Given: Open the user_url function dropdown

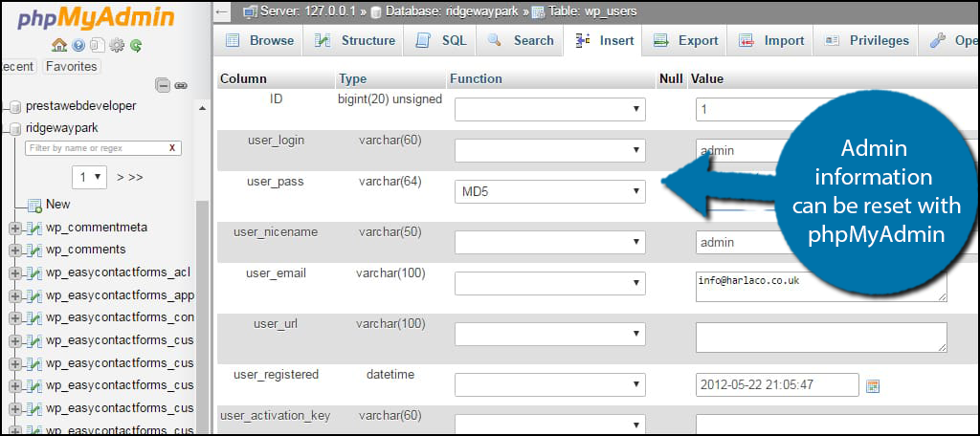Looking at the screenshot, I should (550, 335).
